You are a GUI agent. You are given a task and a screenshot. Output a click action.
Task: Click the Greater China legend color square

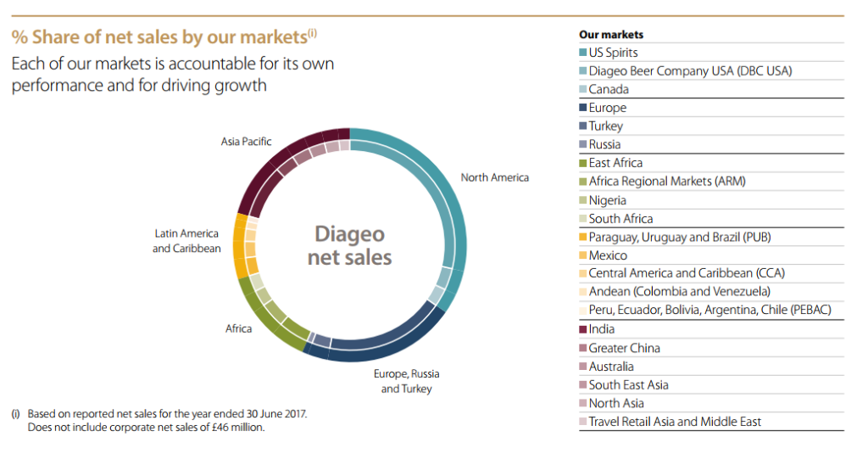583,348
